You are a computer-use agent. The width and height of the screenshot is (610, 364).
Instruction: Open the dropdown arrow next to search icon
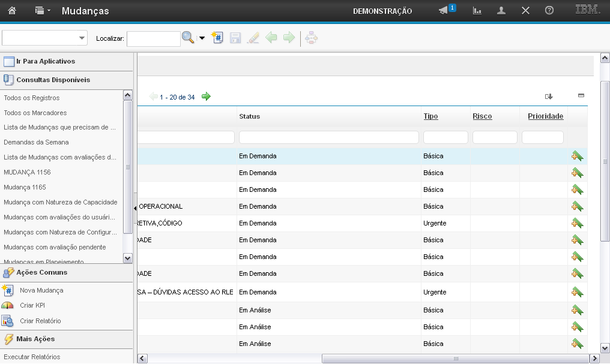tap(202, 38)
